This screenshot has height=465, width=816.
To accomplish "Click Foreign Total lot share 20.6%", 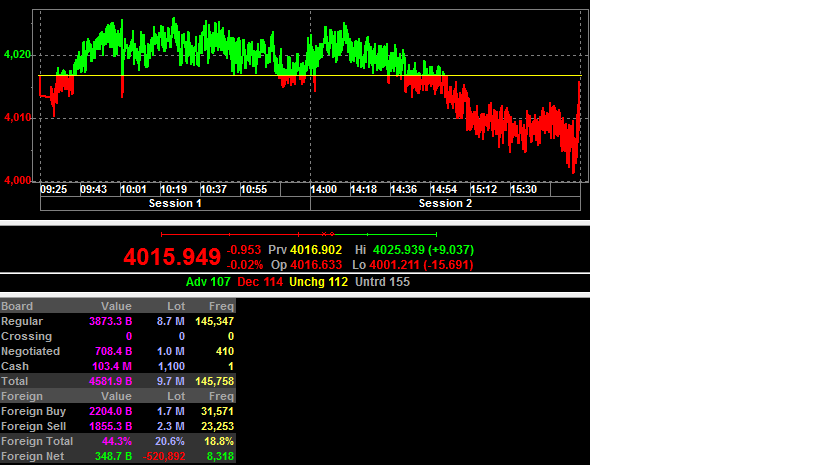I will click(x=170, y=441).
